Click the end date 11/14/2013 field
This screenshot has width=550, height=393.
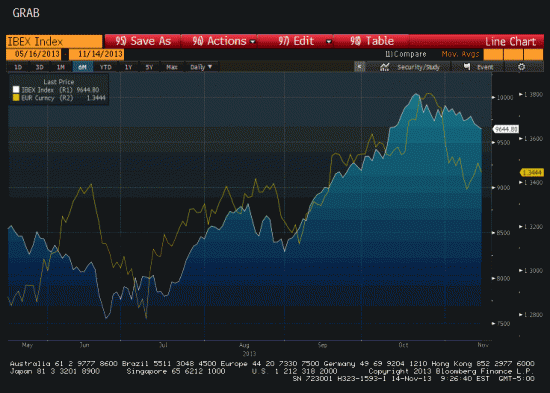[97, 54]
